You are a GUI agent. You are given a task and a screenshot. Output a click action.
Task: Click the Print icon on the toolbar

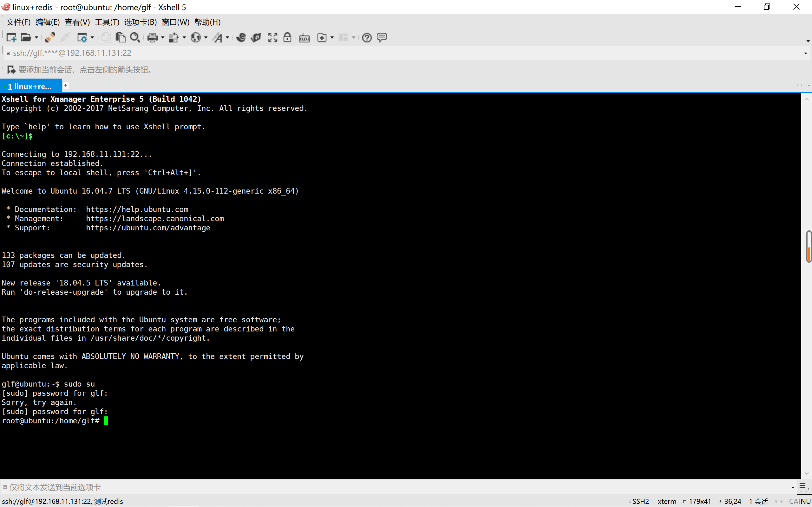click(152, 38)
